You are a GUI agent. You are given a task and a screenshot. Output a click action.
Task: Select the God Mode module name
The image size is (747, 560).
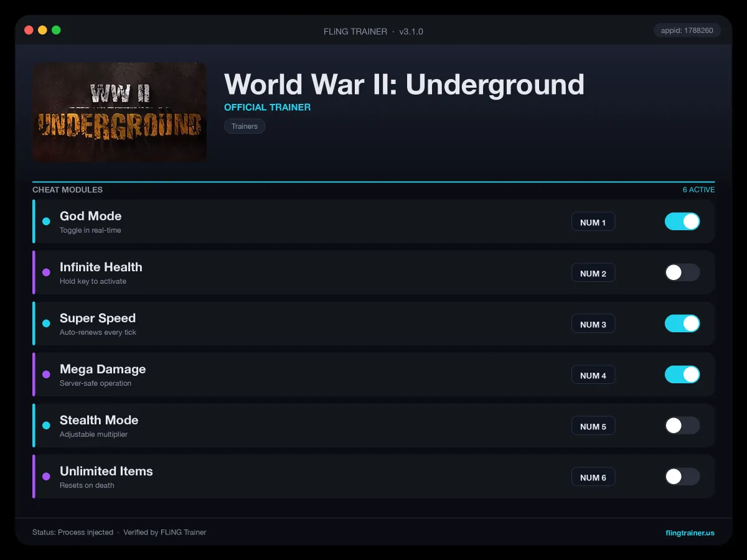(x=90, y=216)
